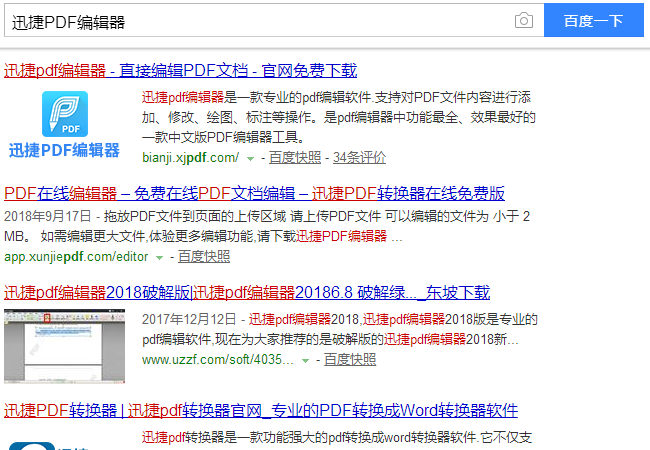Click the 迅捷PDF编辑器 blue logo icon

point(65,114)
